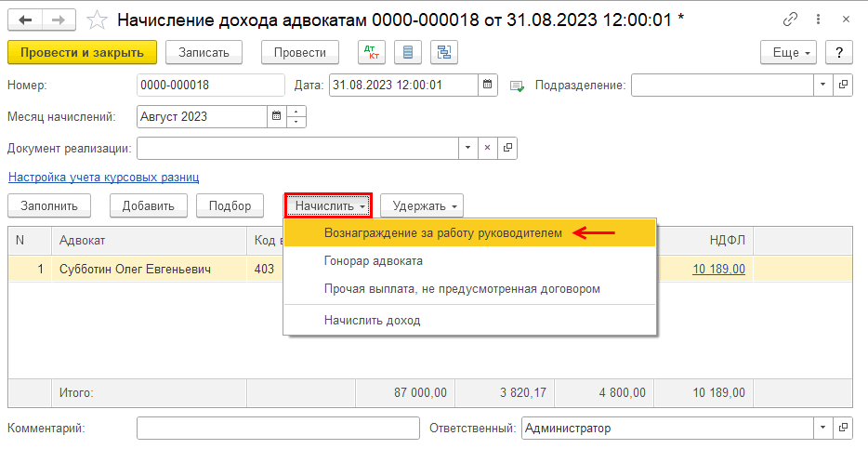
Task: Pick Начислить доход from menu
Action: (x=372, y=321)
